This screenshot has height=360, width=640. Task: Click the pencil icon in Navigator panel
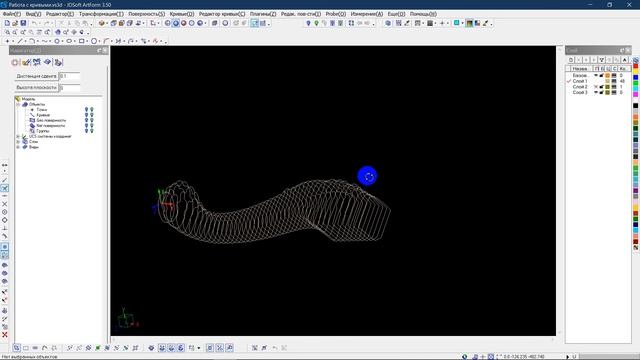26,62
